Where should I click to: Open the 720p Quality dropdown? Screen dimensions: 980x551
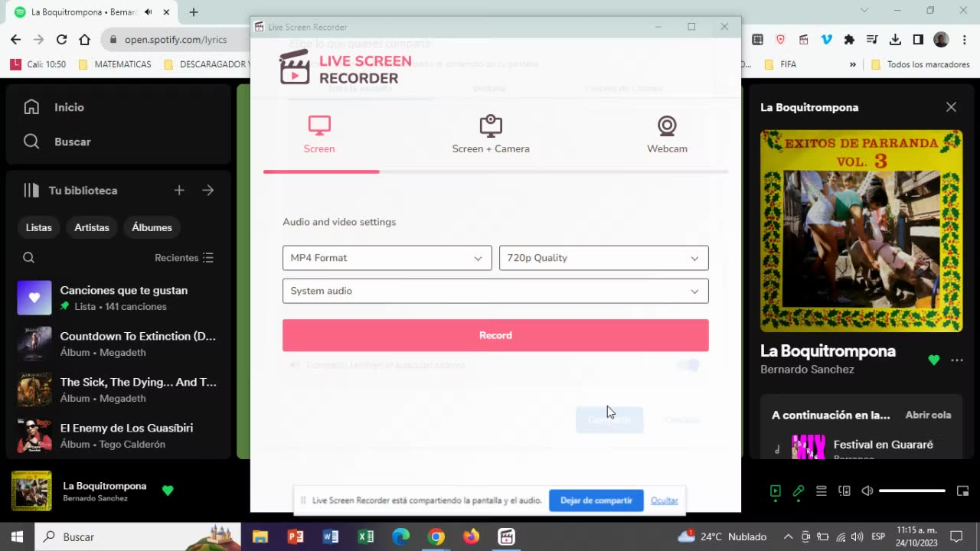click(x=603, y=258)
